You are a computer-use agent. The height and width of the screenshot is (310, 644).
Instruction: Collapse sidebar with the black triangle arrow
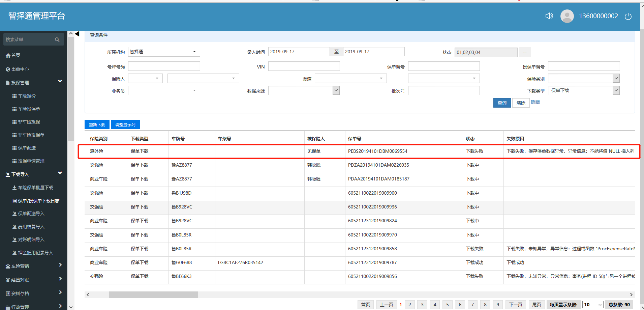pos(77,34)
